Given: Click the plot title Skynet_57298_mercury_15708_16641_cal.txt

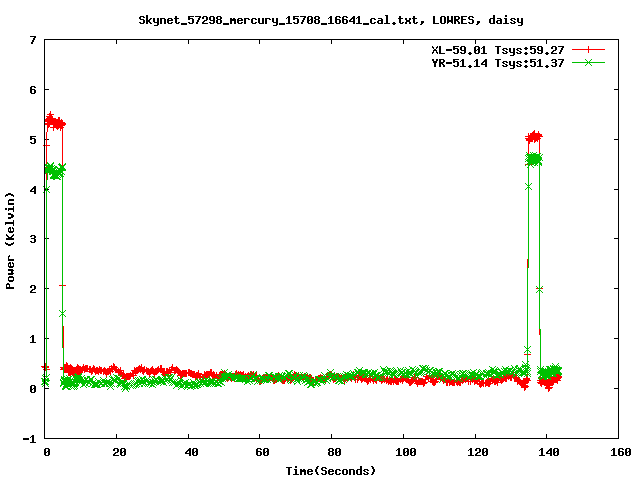Looking at the screenshot, I should click(278, 20).
